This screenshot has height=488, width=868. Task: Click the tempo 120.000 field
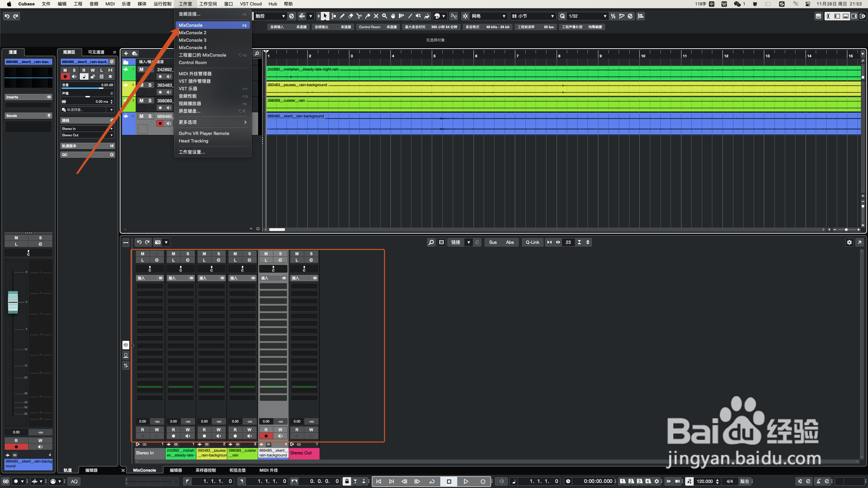[x=704, y=481]
